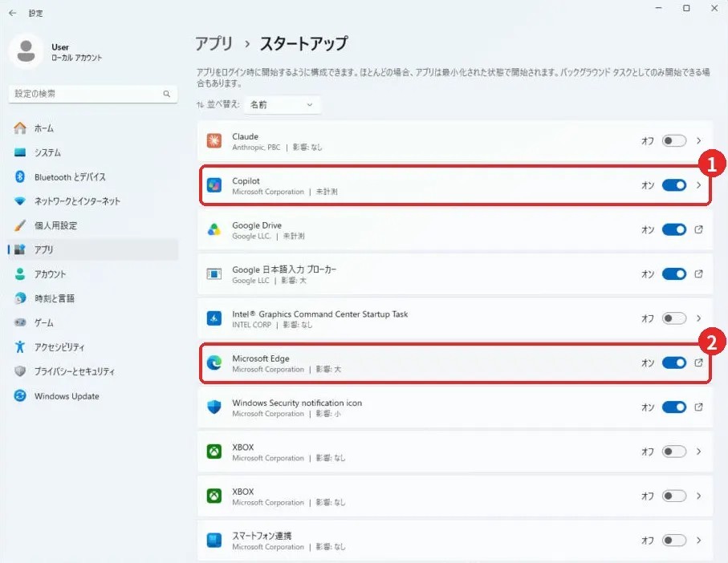Open Windows Update in sidebar

coord(93,395)
